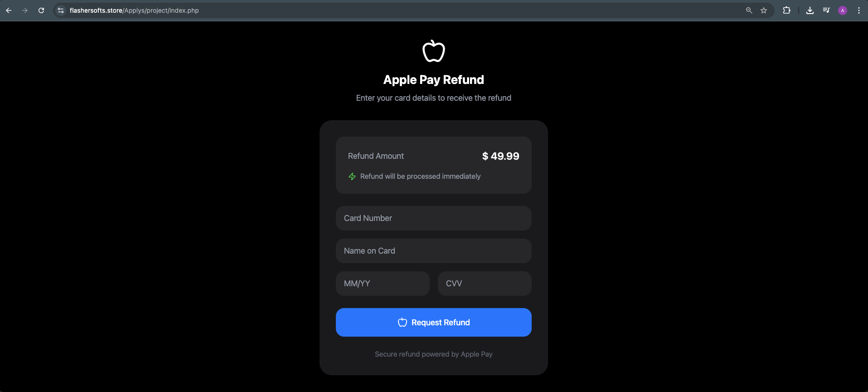Open the browser three-dot menu

point(859,10)
